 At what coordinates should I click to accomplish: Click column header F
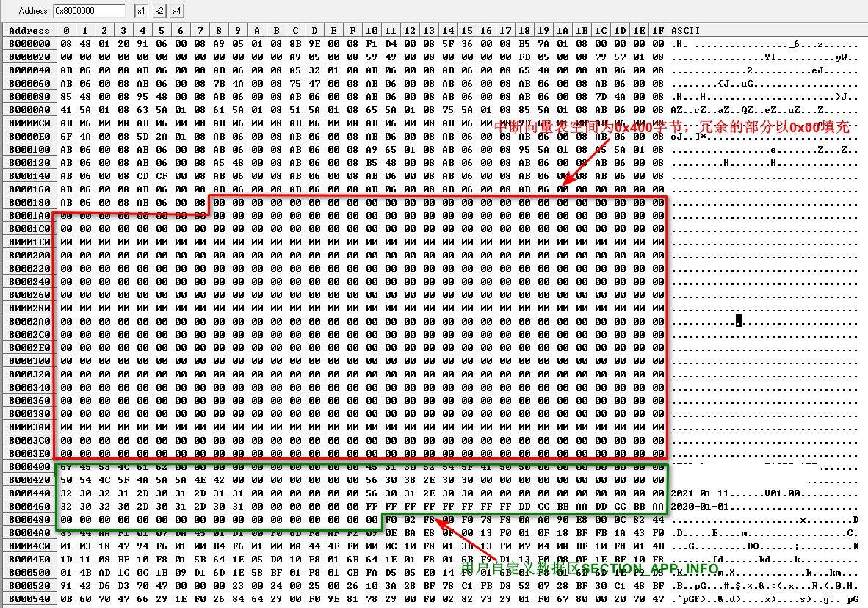(x=352, y=30)
